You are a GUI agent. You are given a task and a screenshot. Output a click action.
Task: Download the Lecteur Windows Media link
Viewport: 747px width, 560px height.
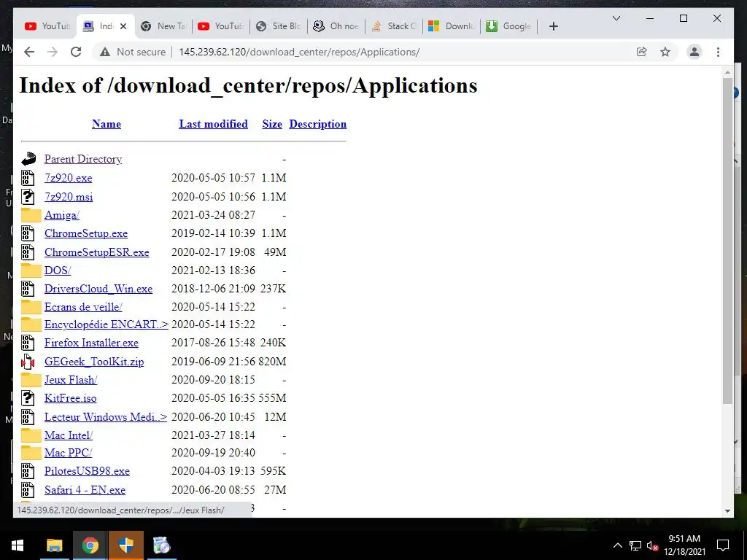[x=106, y=416]
